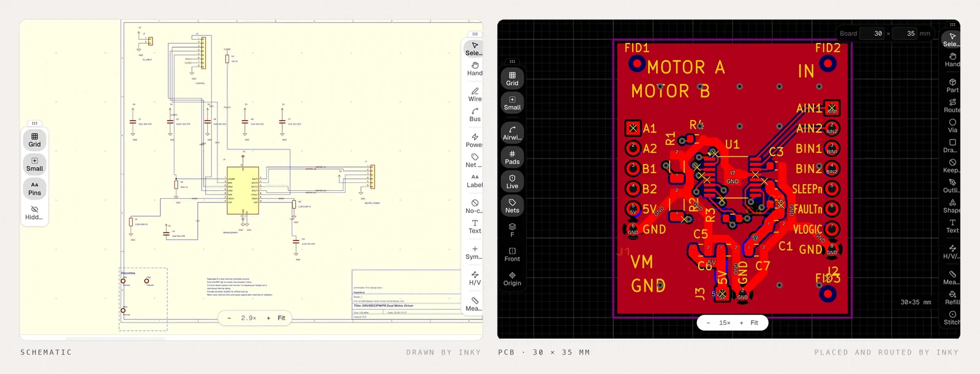The height and width of the screenshot is (374, 980).
Task: Toggle schematic Hidden items visibility
Action: [34, 213]
